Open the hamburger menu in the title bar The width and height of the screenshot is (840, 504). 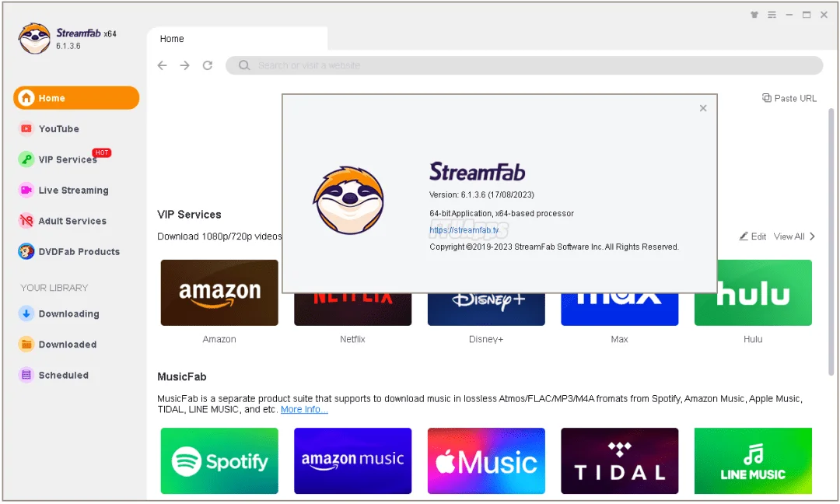coord(772,15)
